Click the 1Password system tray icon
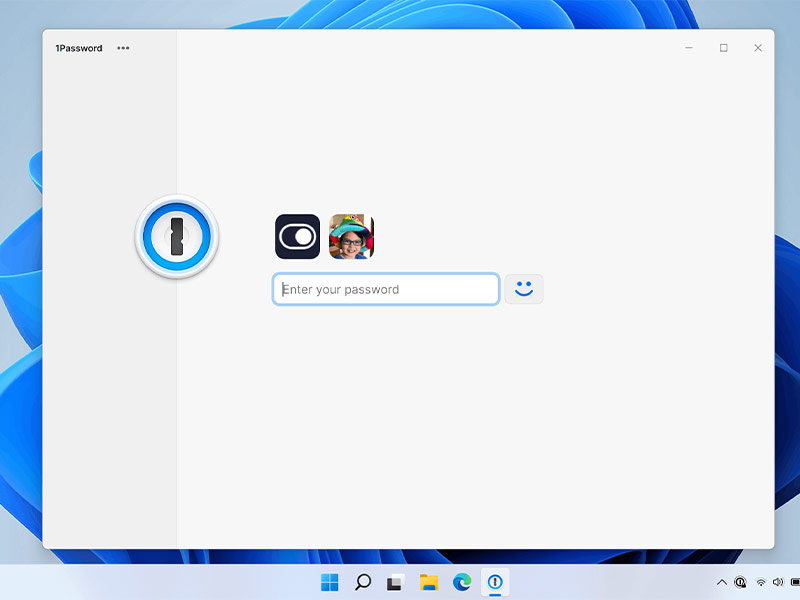800x600 pixels. coord(740,582)
